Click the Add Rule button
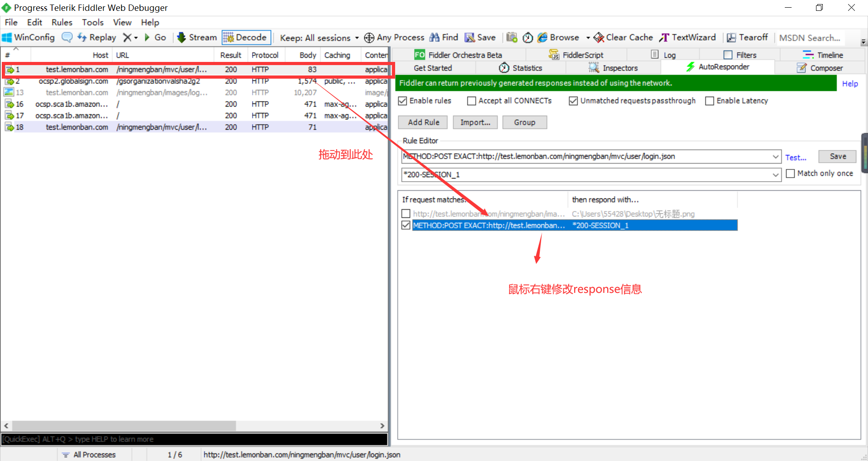Viewport: 868px width, 461px height. [x=423, y=122]
